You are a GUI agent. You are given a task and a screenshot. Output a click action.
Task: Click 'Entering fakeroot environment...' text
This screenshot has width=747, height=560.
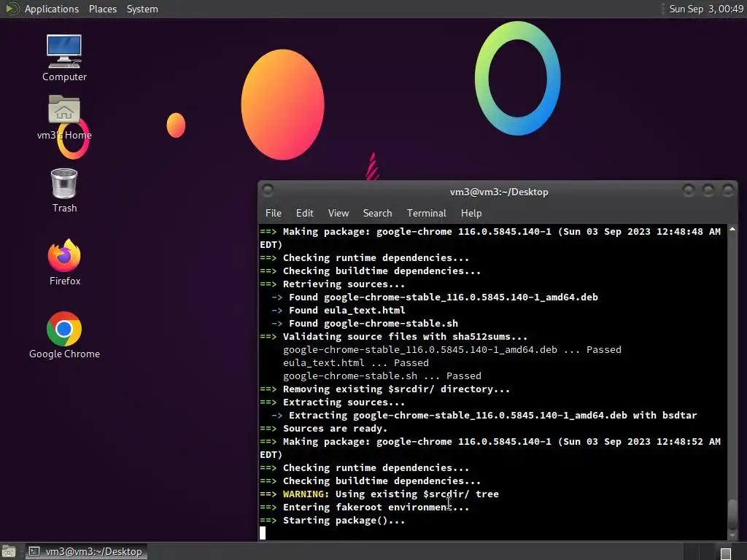pos(376,507)
